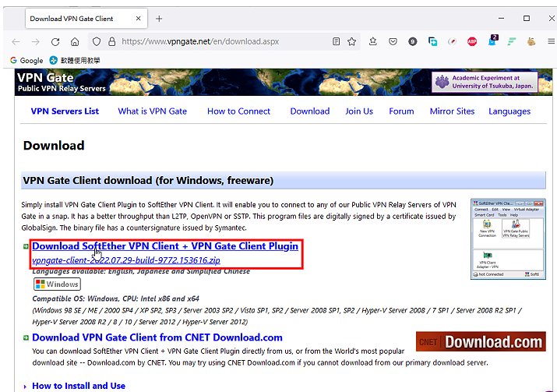The image size is (557, 392).
Task: Visit the Forum link
Action: pyautogui.click(x=401, y=111)
